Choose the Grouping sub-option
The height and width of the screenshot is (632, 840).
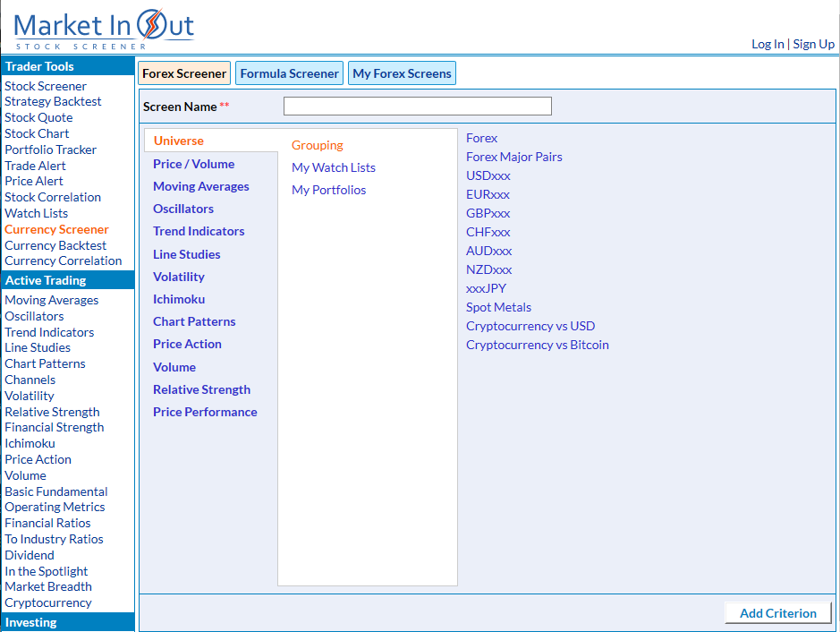tap(318, 145)
